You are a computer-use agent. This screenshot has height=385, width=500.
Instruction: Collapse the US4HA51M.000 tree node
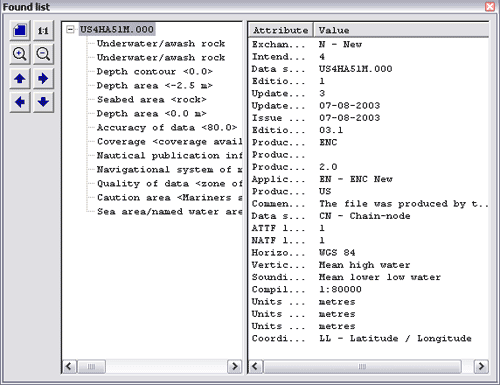pos(70,29)
